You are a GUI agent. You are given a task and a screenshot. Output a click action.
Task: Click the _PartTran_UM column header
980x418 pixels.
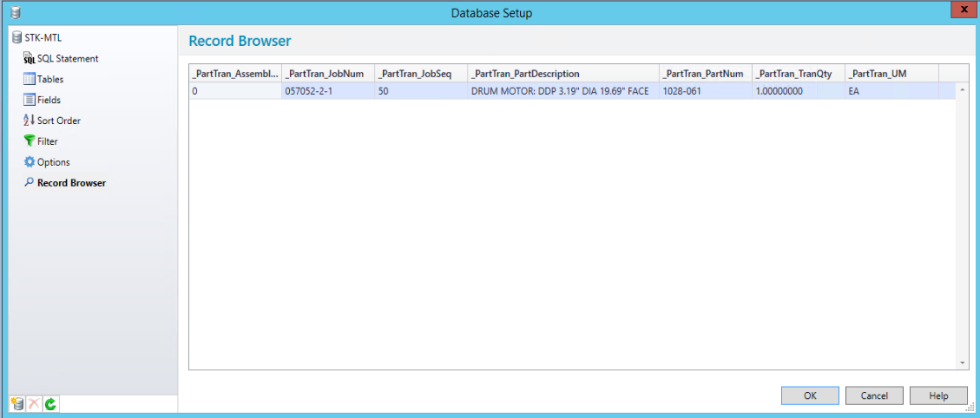tap(891, 74)
